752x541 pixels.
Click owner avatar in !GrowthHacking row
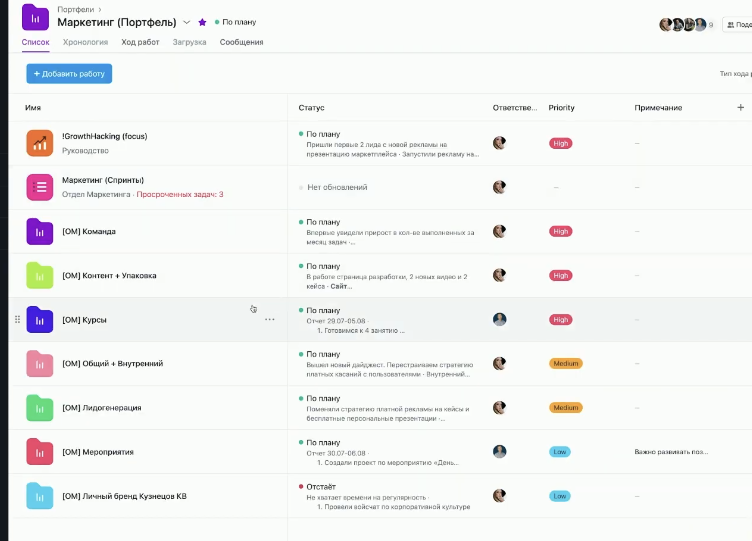pyautogui.click(x=499, y=143)
